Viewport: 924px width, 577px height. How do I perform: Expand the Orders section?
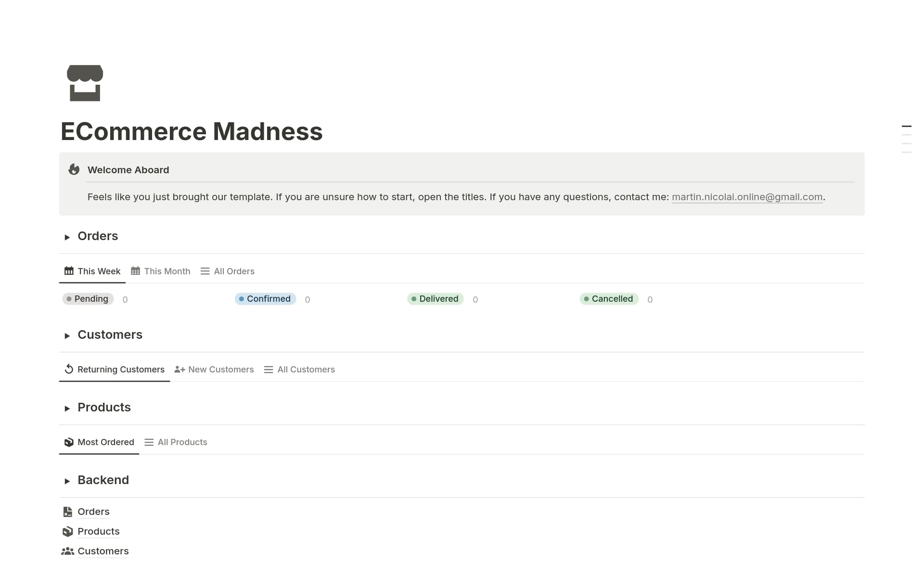[x=67, y=237]
